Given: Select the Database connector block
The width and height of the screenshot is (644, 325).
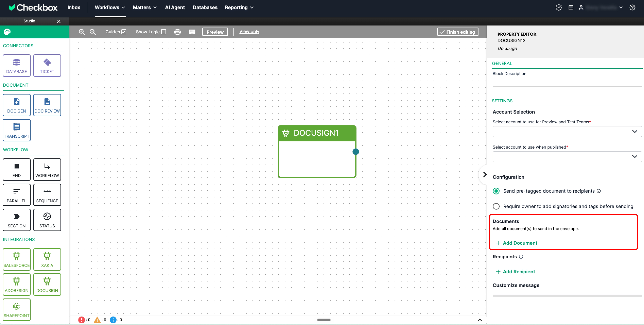Looking at the screenshot, I should [16, 65].
